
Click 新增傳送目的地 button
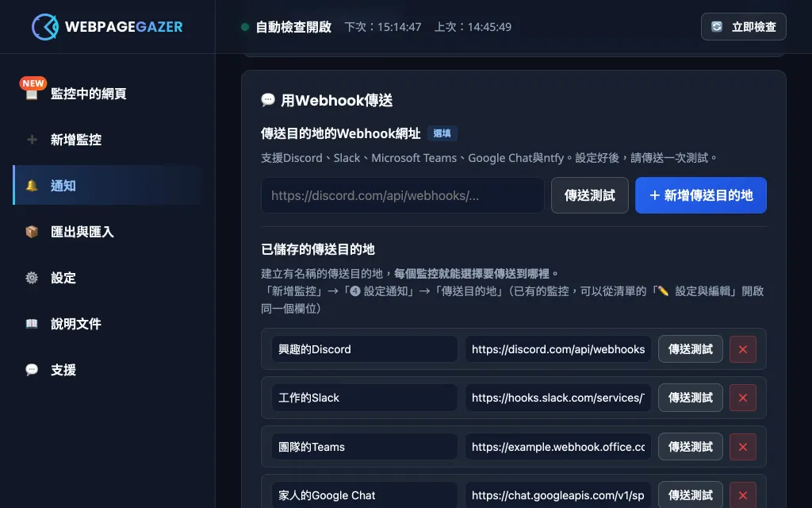click(701, 195)
